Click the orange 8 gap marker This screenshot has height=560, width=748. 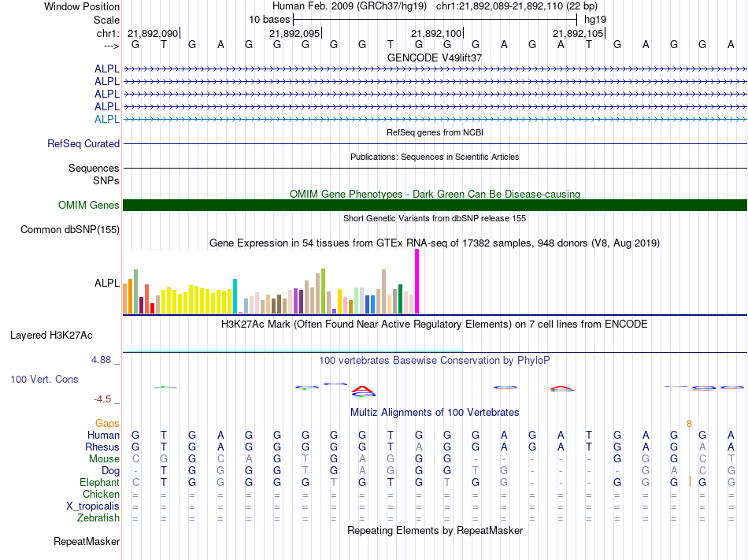point(689,423)
